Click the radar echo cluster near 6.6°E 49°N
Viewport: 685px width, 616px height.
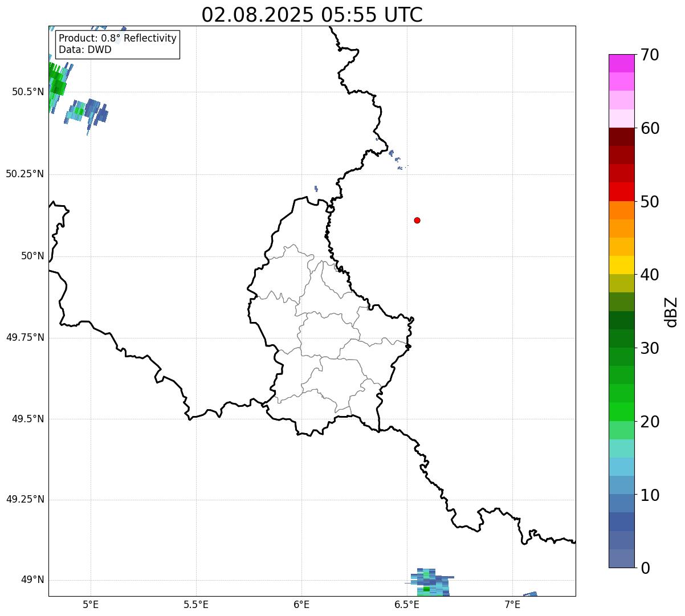click(x=431, y=582)
